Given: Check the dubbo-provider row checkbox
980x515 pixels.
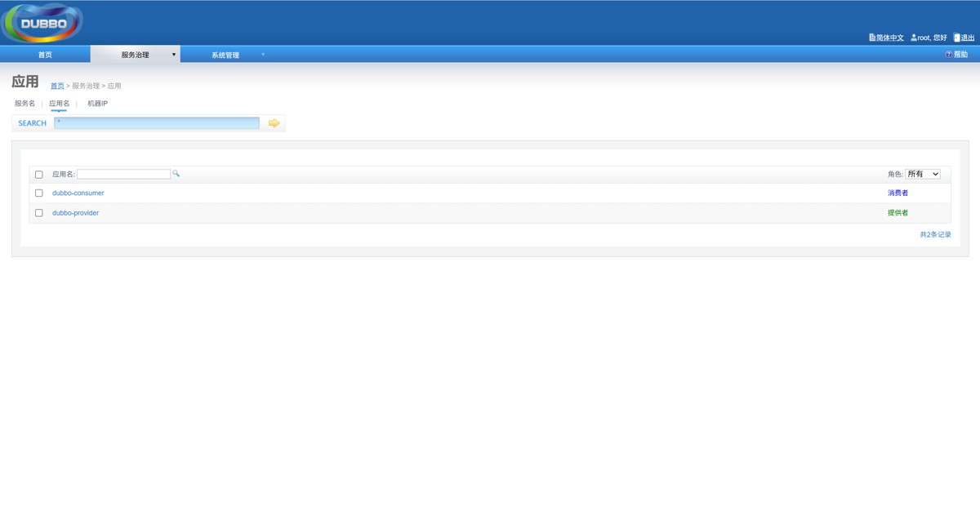Looking at the screenshot, I should click(38, 213).
